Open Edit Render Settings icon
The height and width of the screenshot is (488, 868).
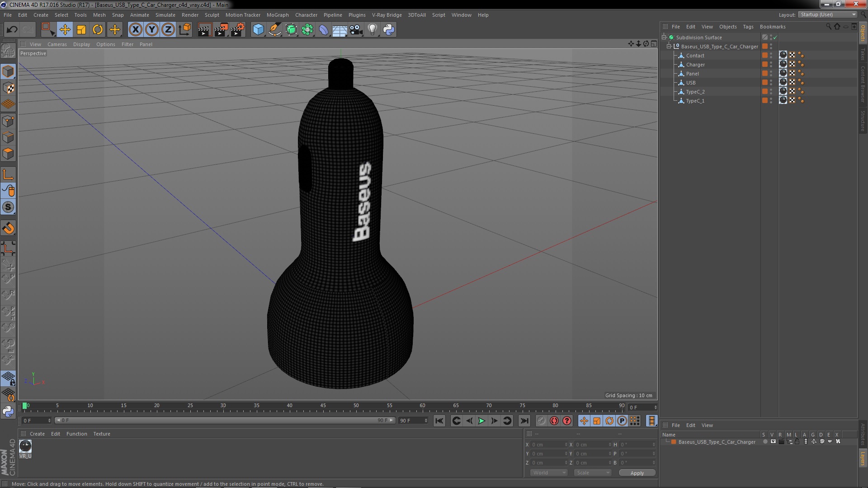click(238, 30)
